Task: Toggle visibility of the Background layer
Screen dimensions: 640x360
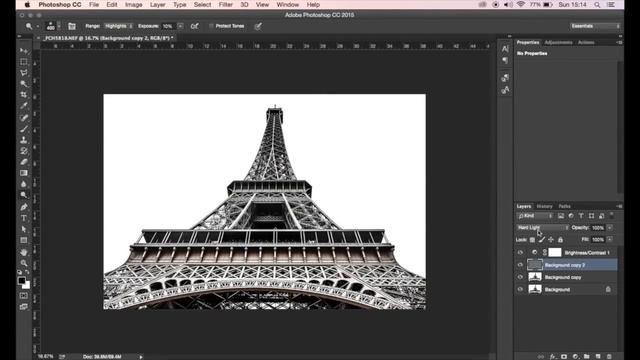Action: point(520,289)
